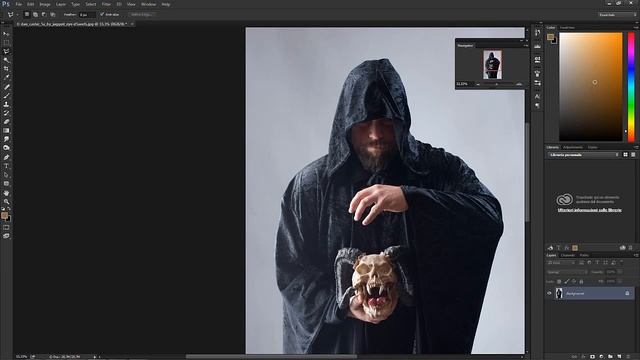Select the Rectangular Marquee tool
This screenshot has width=640, height=360.
(6, 42)
